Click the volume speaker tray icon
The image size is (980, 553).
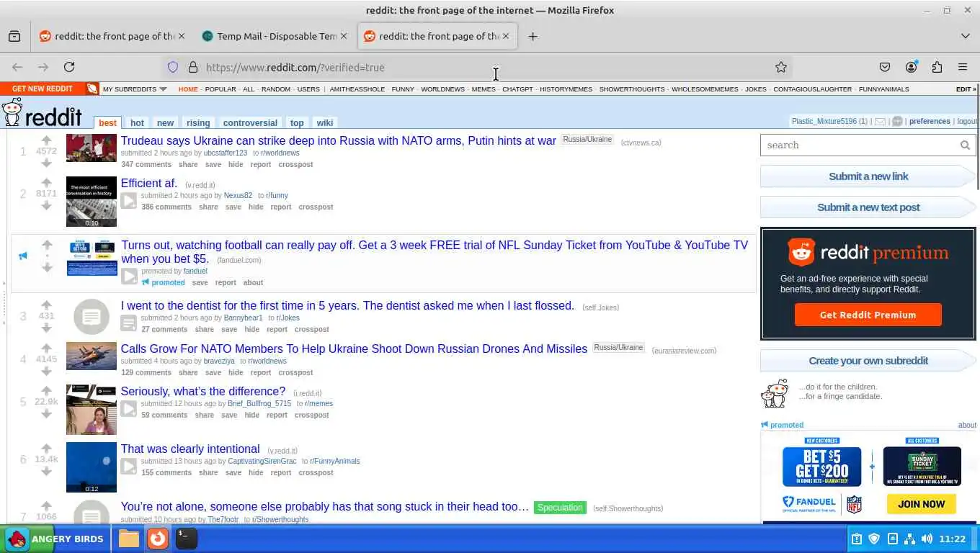coord(927,539)
